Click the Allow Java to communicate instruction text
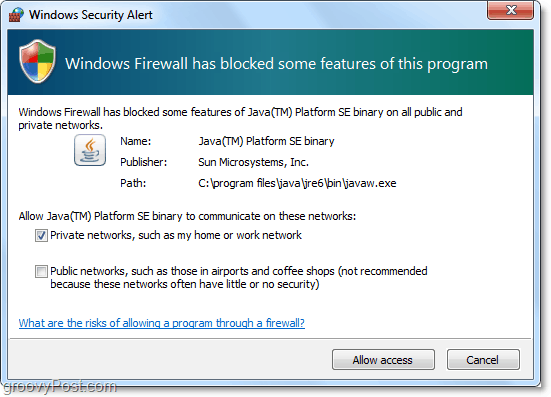 (187, 216)
